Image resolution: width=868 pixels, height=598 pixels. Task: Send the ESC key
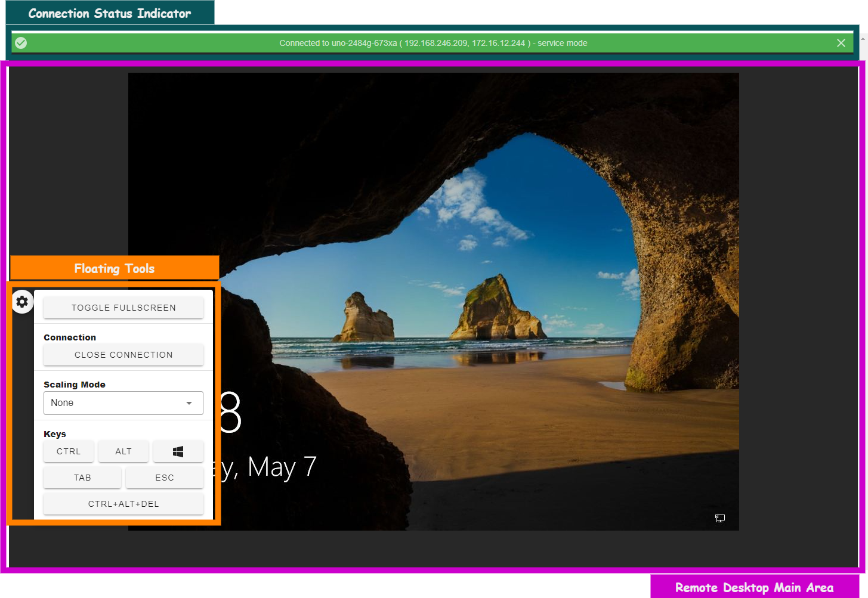165,478
